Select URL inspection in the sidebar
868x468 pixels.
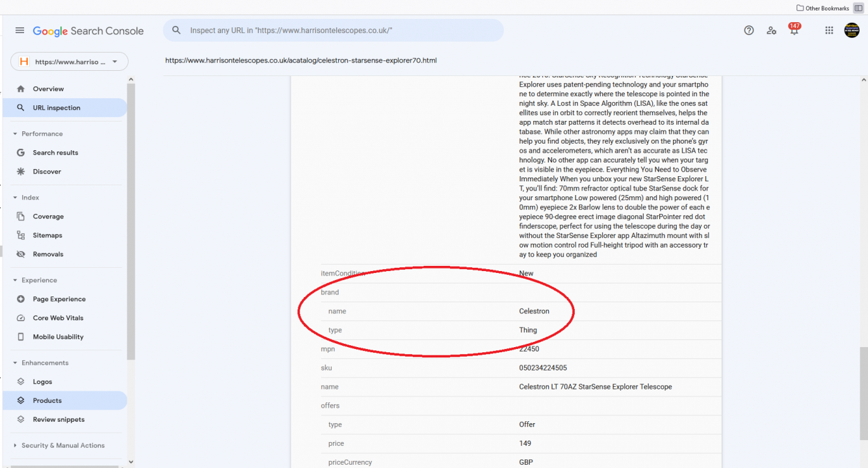click(57, 108)
